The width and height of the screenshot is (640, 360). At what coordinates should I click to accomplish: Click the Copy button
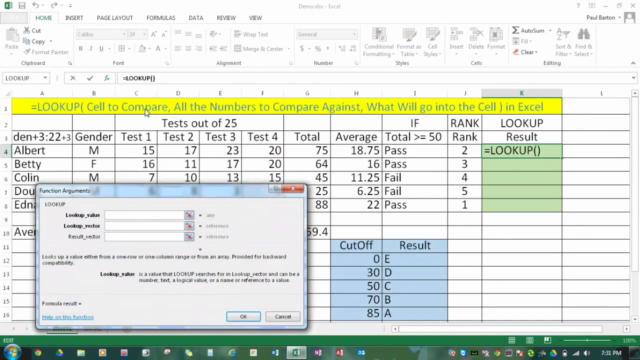tap(35, 42)
